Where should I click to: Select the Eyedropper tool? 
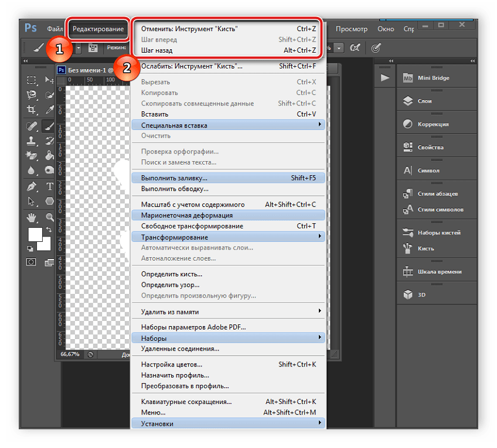tap(50, 110)
